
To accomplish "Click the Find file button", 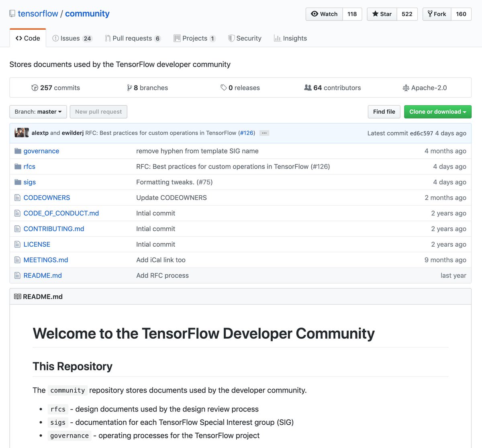I will click(x=384, y=112).
